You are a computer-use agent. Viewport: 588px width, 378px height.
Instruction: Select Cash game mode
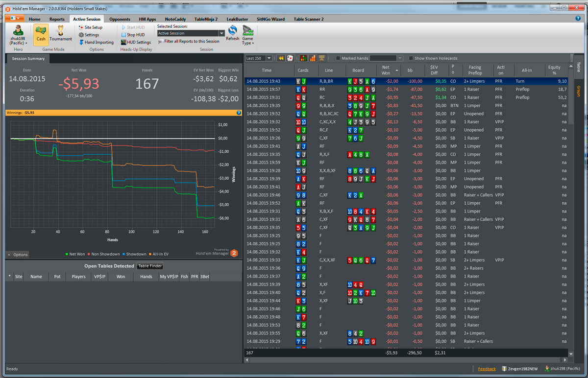click(41, 34)
